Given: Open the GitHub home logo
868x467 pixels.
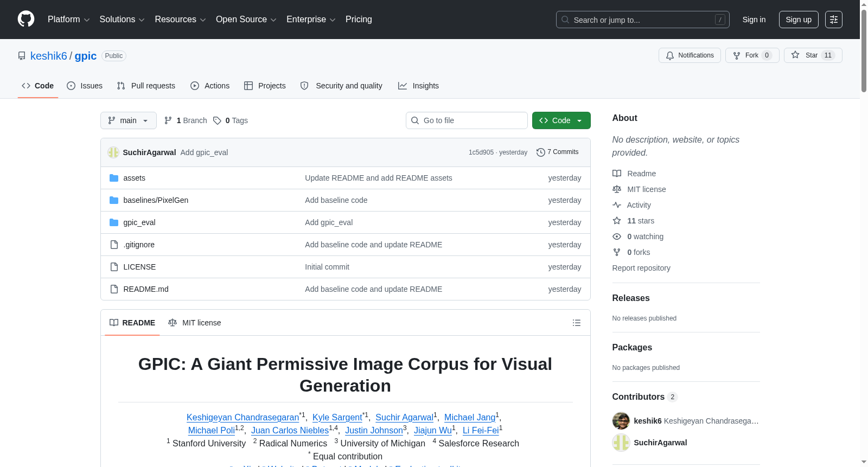Looking at the screenshot, I should click(x=26, y=19).
